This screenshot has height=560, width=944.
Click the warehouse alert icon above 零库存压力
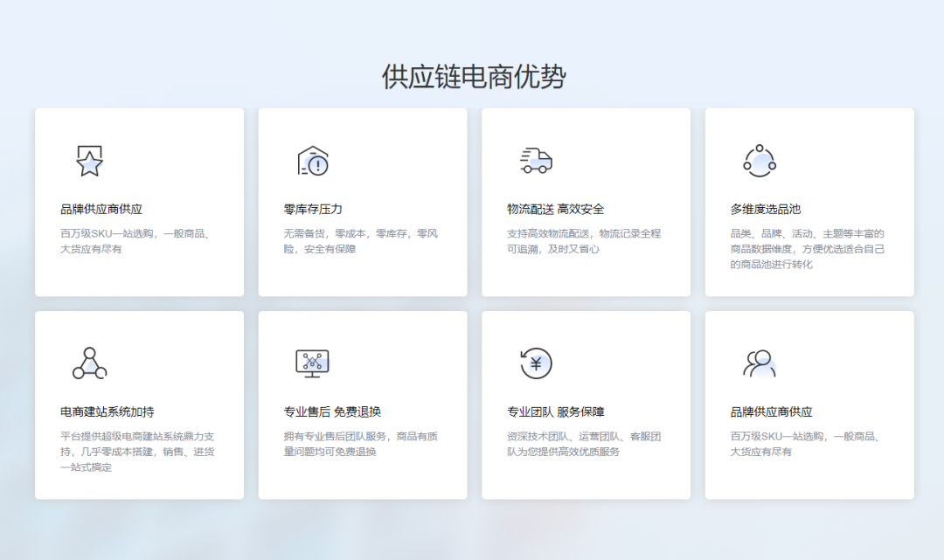[313, 161]
